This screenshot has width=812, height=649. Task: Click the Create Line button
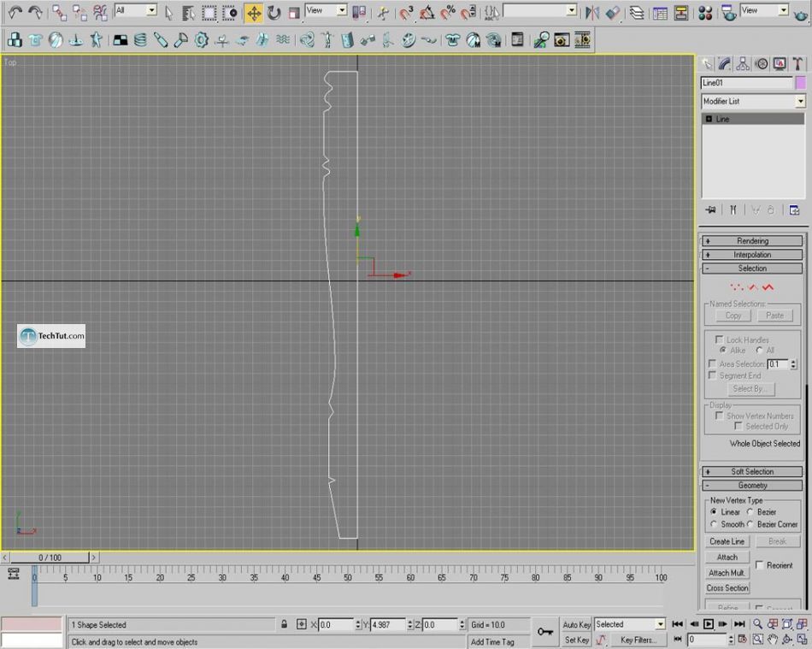[x=727, y=541]
